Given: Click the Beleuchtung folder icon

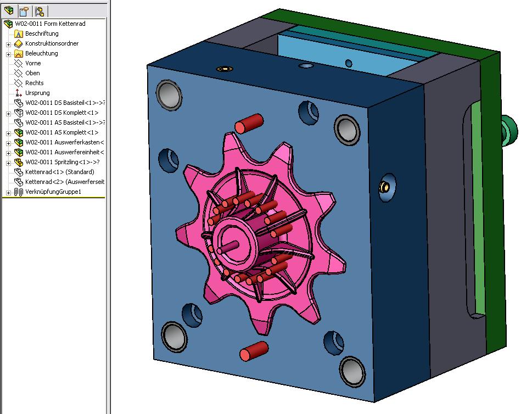Looking at the screenshot, I should pyautogui.click(x=19, y=53).
